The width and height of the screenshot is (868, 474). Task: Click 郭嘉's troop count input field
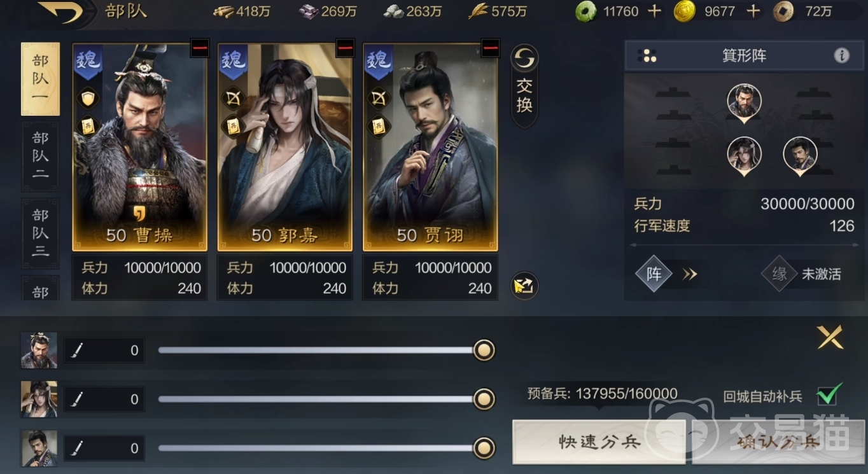[104, 400]
